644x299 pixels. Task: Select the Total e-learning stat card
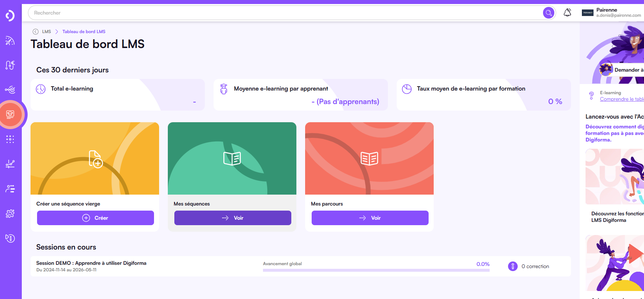coord(118,95)
